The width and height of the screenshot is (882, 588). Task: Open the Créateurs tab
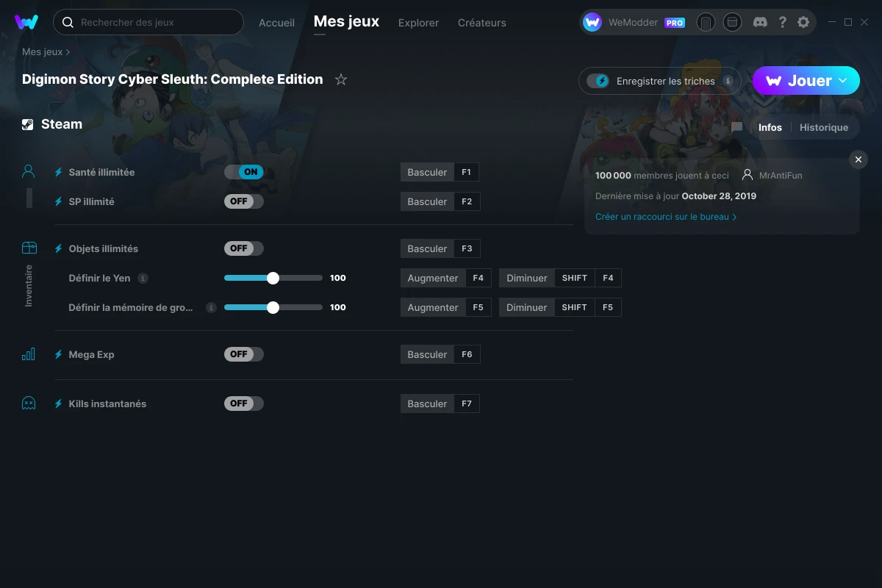481,23
